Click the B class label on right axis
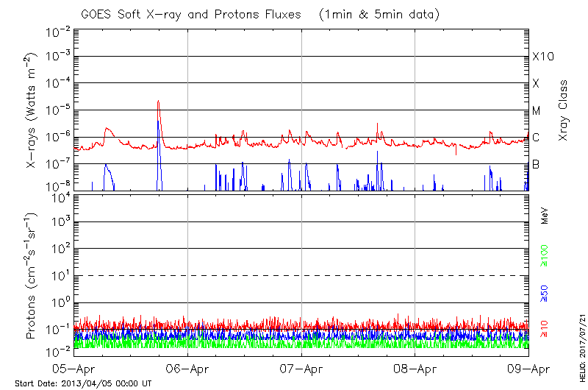Viewport: 588px width, 390px height. (x=536, y=164)
